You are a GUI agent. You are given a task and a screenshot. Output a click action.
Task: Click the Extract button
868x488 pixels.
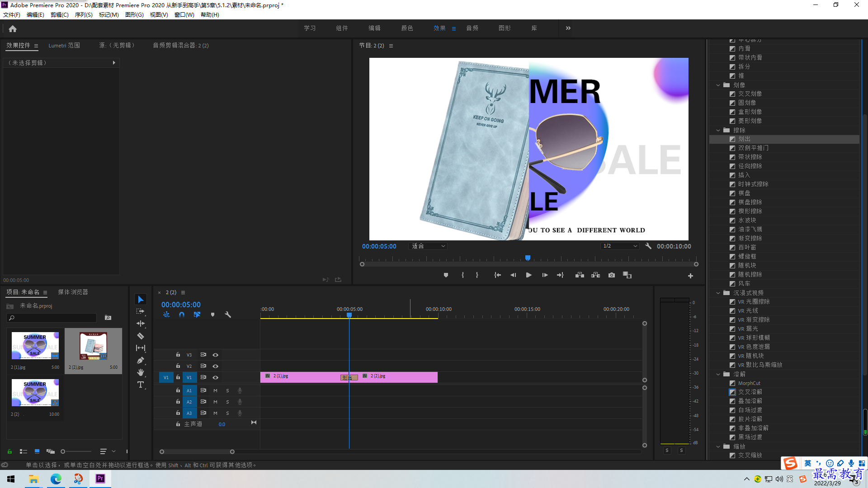[x=595, y=275]
